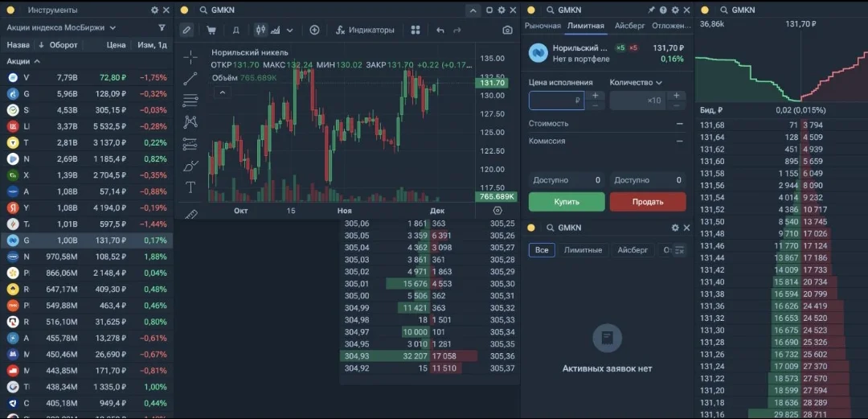Click order book bid price 304,93
This screenshot has width=868, height=419.
(357, 355)
